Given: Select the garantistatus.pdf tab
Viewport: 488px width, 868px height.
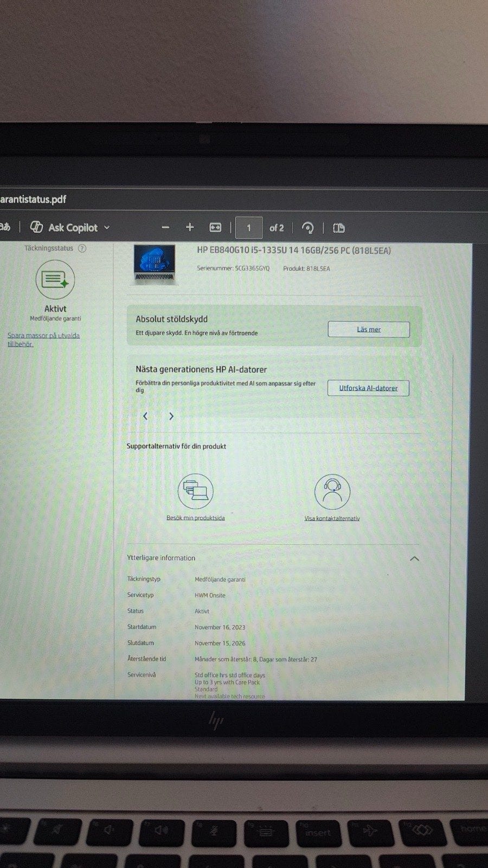Looking at the screenshot, I should tap(34, 200).
